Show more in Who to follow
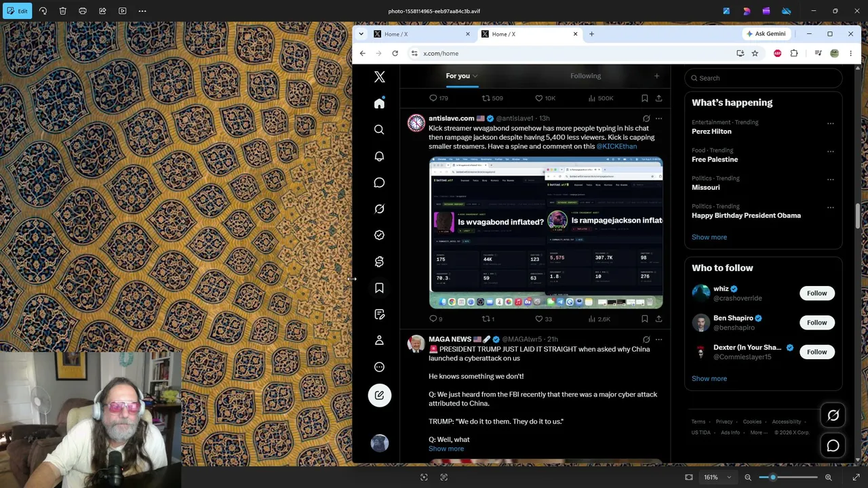This screenshot has height=488, width=868. [x=709, y=379]
